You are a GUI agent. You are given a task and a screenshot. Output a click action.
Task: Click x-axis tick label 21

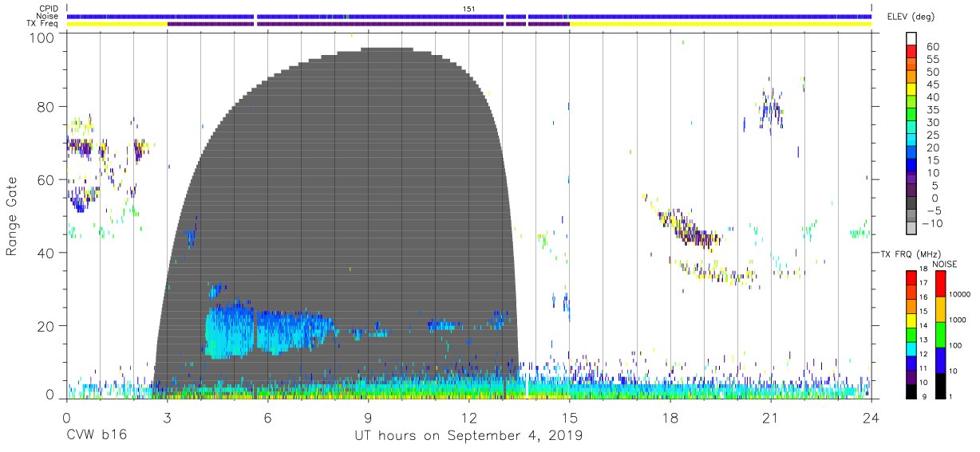771,417
